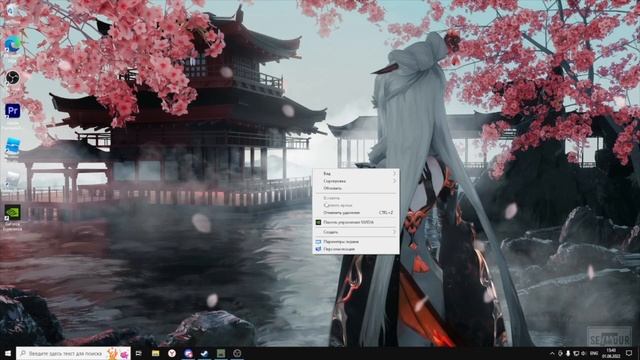The image size is (640, 360).
Task: Open Microsoft Edge desktop shortcut
Action: point(13,45)
